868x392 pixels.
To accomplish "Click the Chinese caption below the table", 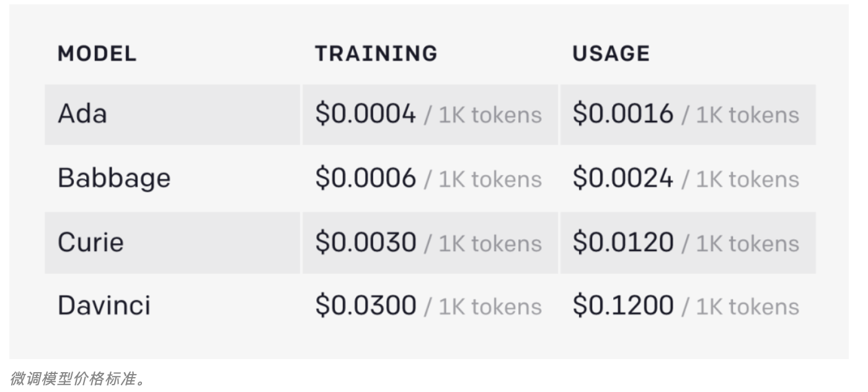I will click(x=78, y=378).
